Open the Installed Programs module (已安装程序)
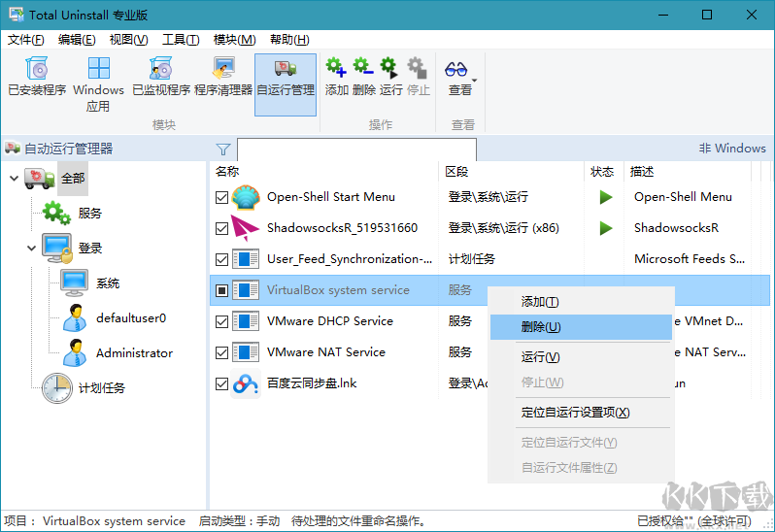 point(37,77)
